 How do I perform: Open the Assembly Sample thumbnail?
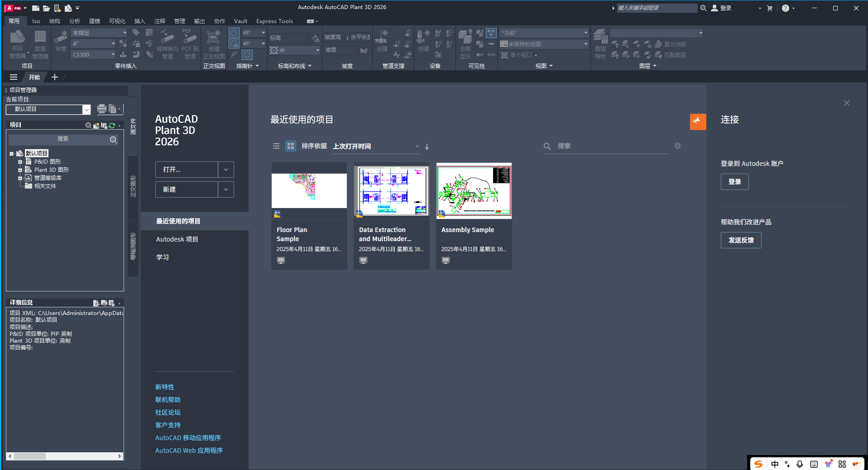click(x=474, y=191)
